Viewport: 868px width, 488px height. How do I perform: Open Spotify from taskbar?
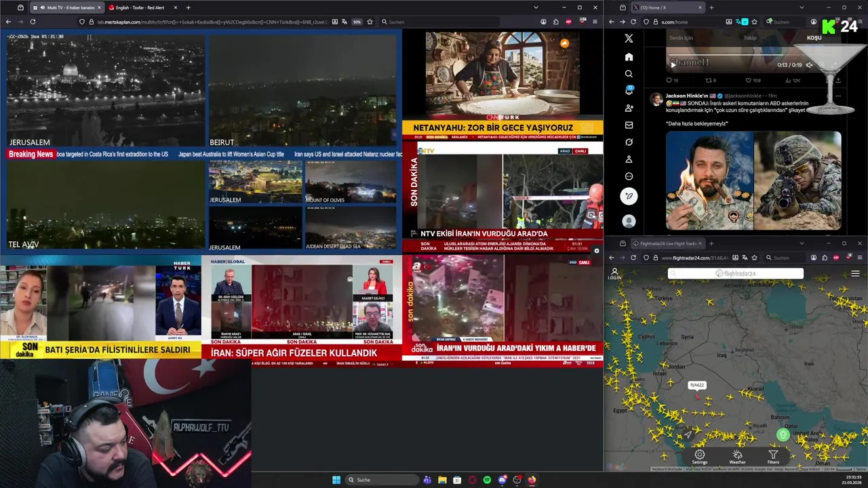click(487, 480)
